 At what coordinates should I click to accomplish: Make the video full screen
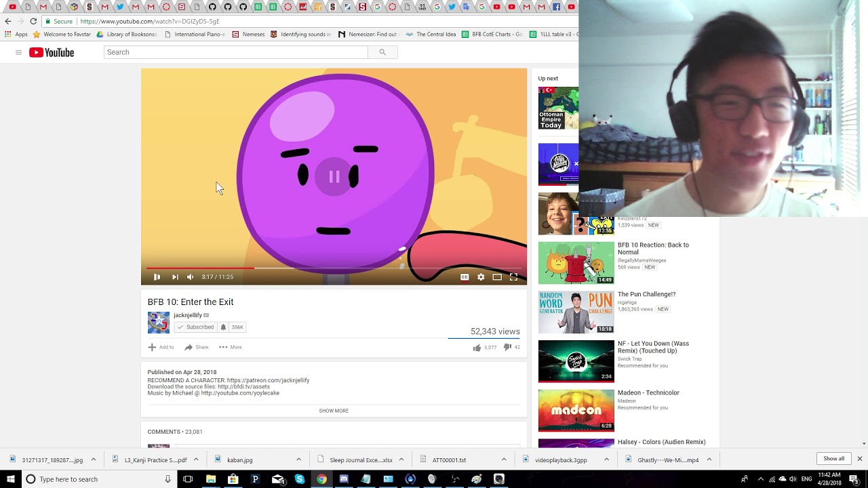[513, 277]
